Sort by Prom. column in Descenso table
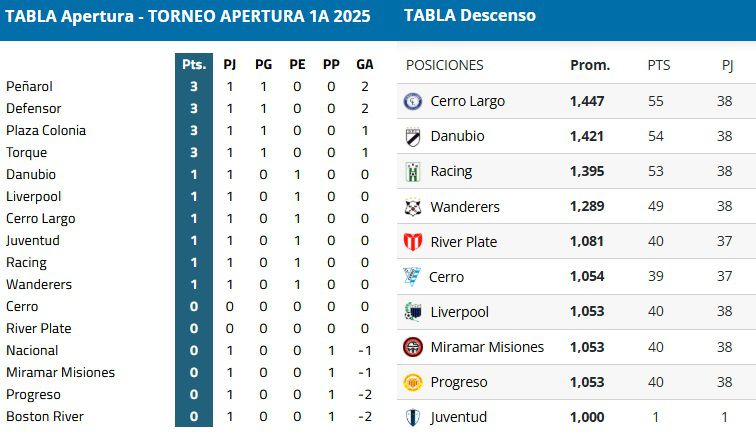The height and width of the screenshot is (433, 756). click(x=590, y=65)
